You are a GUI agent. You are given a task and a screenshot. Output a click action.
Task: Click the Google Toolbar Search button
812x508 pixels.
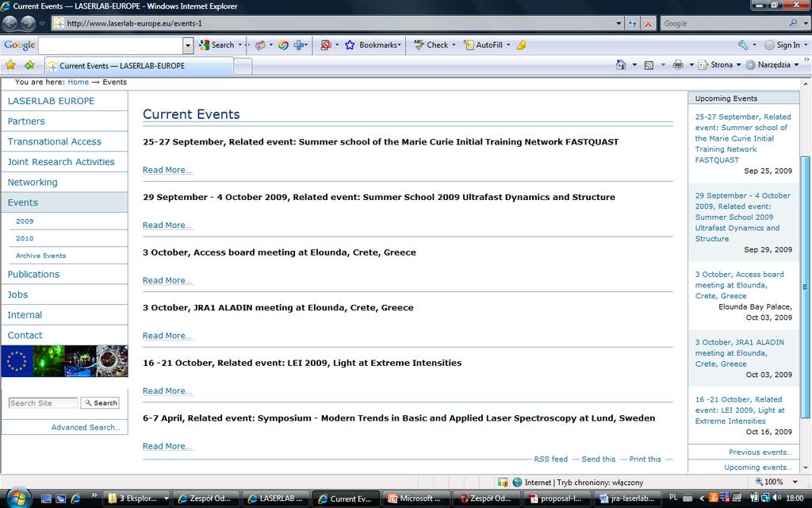[217, 45]
